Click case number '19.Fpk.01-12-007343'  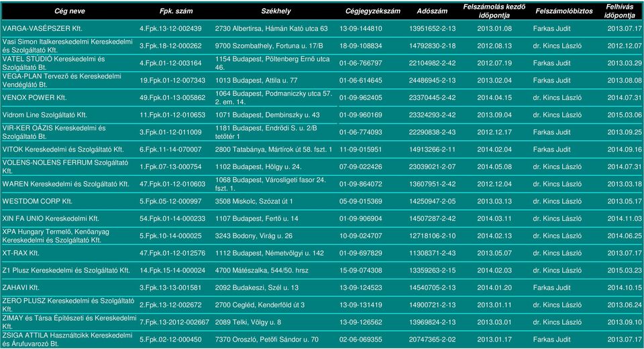172,81
